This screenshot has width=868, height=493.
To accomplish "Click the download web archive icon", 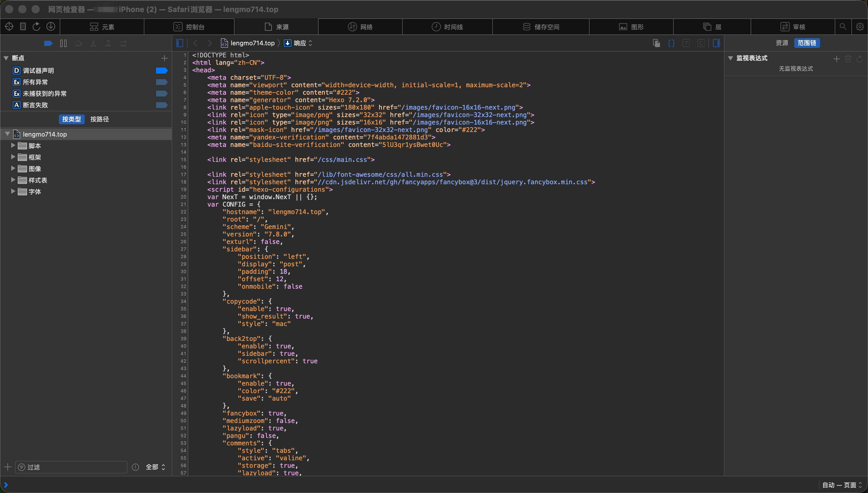I will (51, 26).
